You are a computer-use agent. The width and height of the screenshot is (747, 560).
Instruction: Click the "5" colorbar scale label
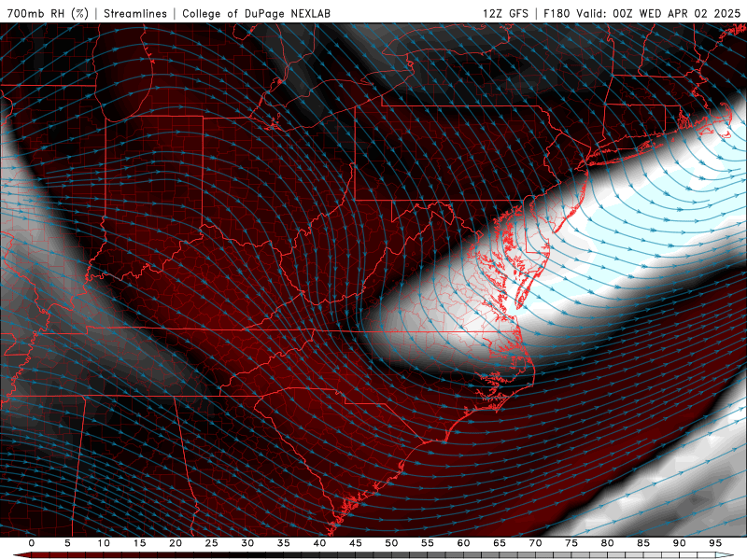tap(67, 543)
